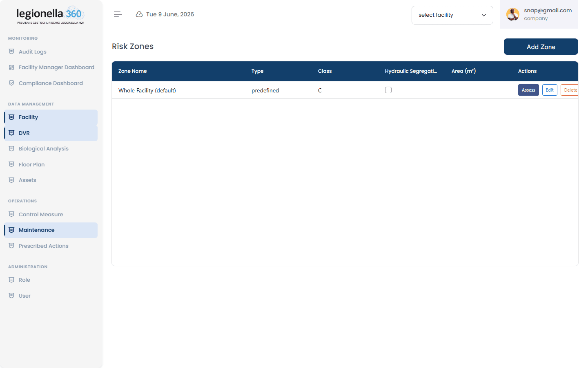Screen dimensions: 588x368
Task: Edit the Whole Facility zone row
Action: pyautogui.click(x=550, y=90)
